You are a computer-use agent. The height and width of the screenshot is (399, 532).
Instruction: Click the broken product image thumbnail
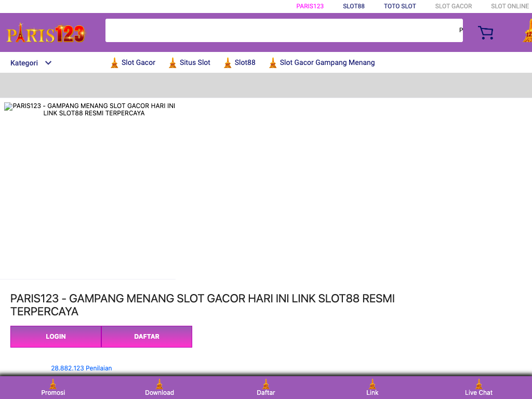(89, 190)
